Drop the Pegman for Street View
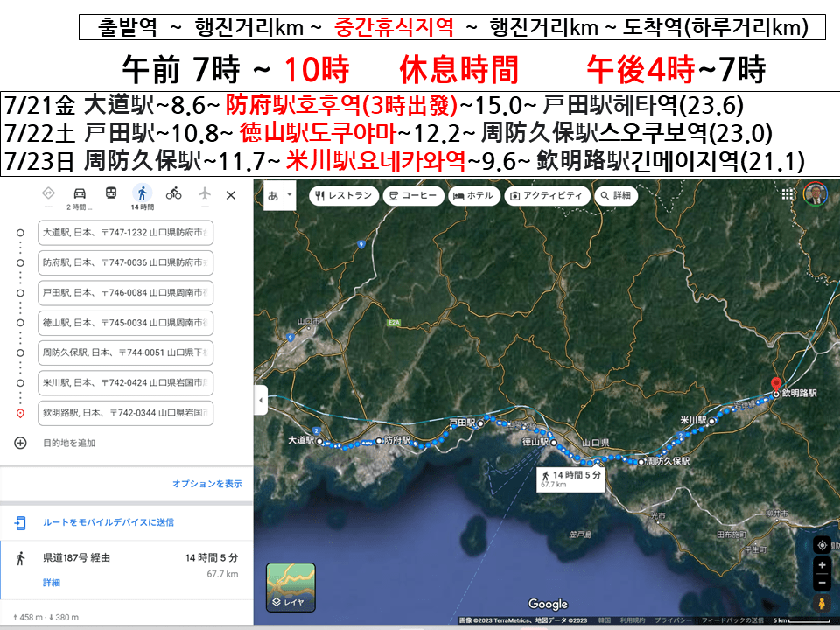Viewport: 840px width, 630px height. pos(822,604)
